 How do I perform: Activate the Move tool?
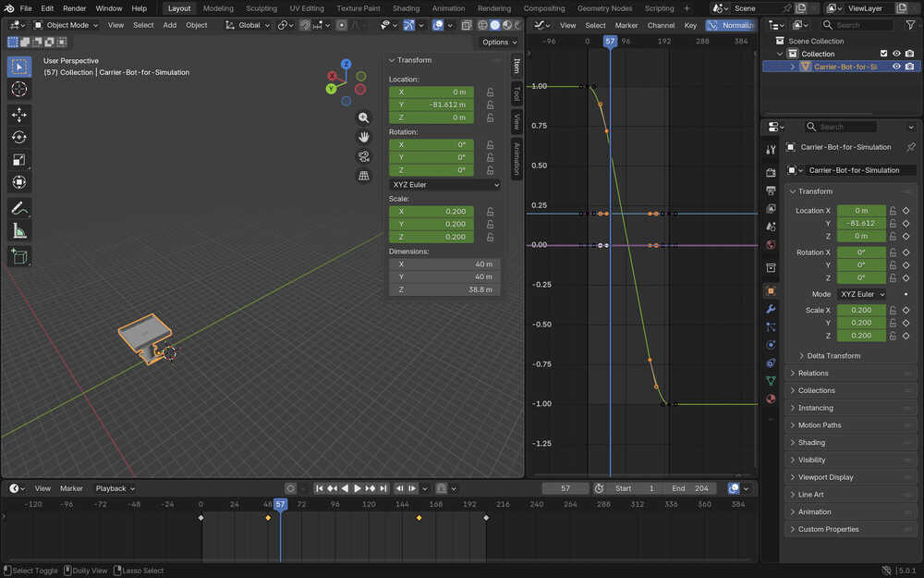(x=18, y=115)
